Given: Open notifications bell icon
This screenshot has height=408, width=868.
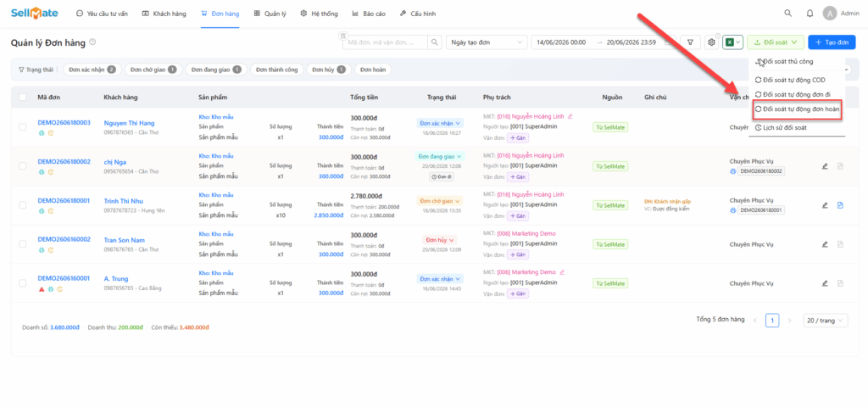Looking at the screenshot, I should click(x=810, y=14).
